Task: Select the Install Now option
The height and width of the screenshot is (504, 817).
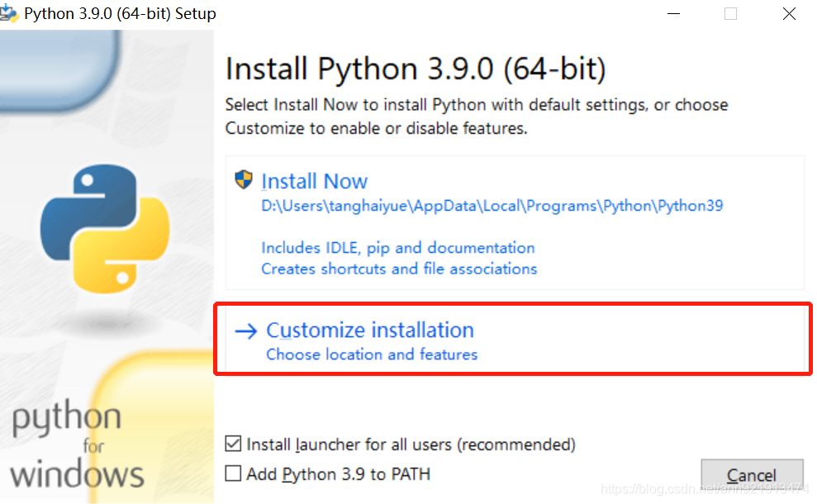Action: pyautogui.click(x=315, y=181)
